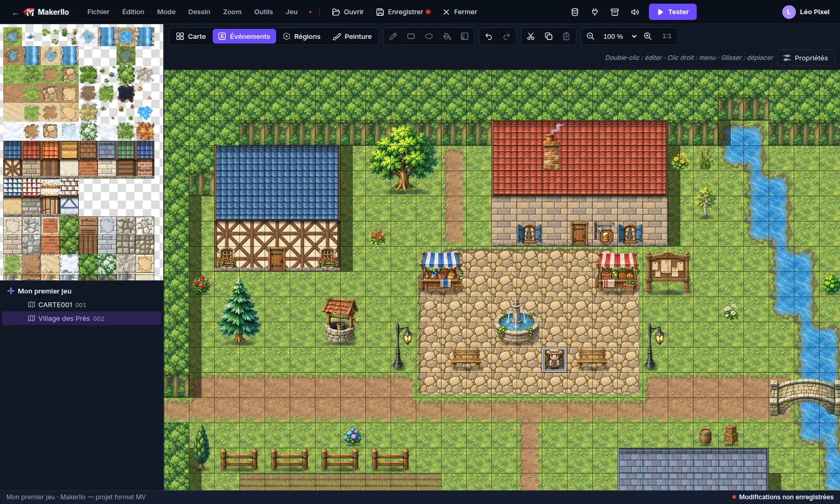Select the pencil drawing tool
840x504 pixels.
[x=393, y=36]
